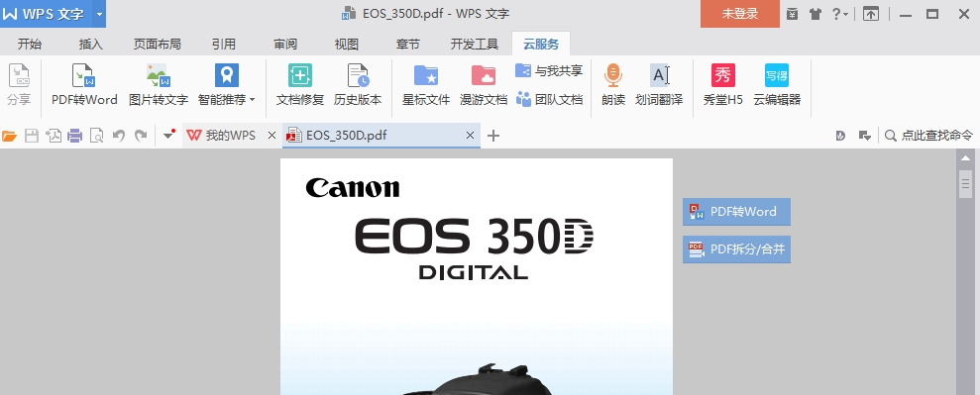
Task: Open 漫游文档 roaming documents
Action: (x=484, y=85)
